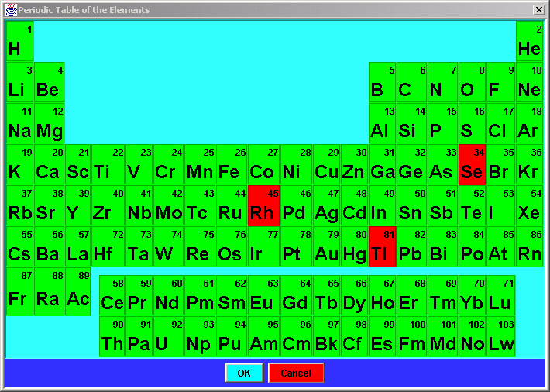Choose the Francium (Fr) cell
Screen dimensions: 550x392
click(19, 291)
